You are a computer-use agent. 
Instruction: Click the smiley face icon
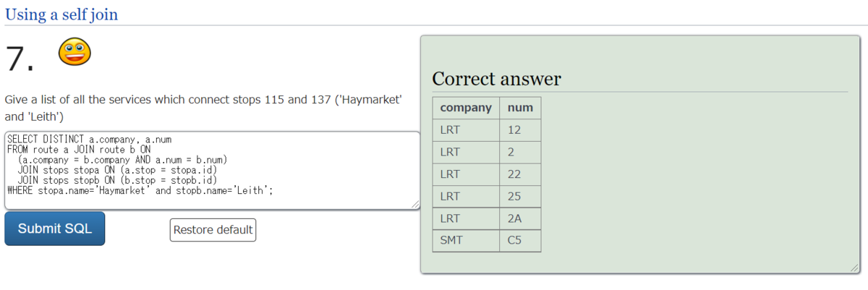(x=74, y=54)
